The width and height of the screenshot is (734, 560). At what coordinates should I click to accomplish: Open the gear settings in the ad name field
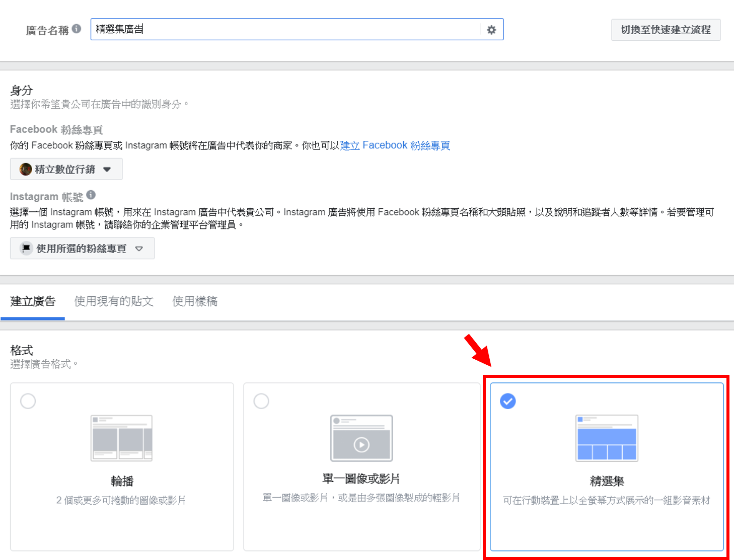[x=490, y=30]
